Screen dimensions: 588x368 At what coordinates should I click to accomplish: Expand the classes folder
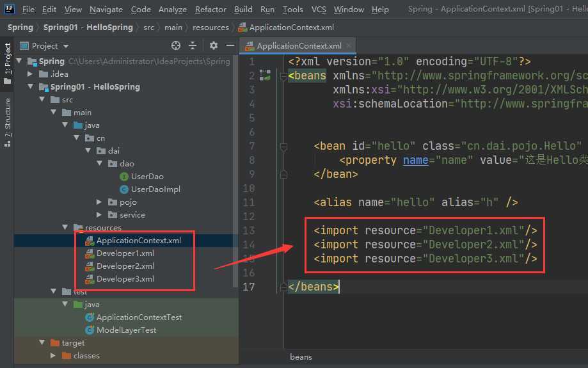click(53, 356)
